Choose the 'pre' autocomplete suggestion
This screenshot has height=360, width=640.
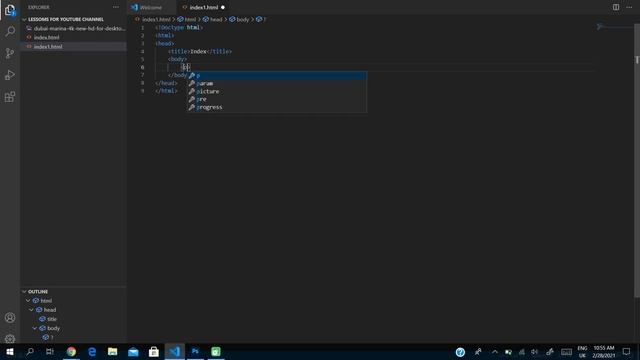click(x=277, y=99)
